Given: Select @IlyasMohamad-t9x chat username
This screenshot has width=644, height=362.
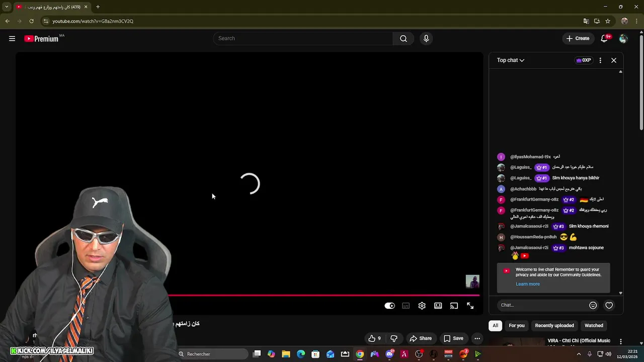Looking at the screenshot, I should tap(530, 157).
